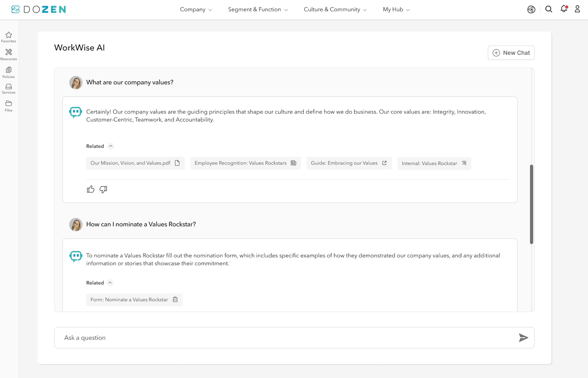
Task: Open Policies in the sidebar
Action: click(x=9, y=73)
